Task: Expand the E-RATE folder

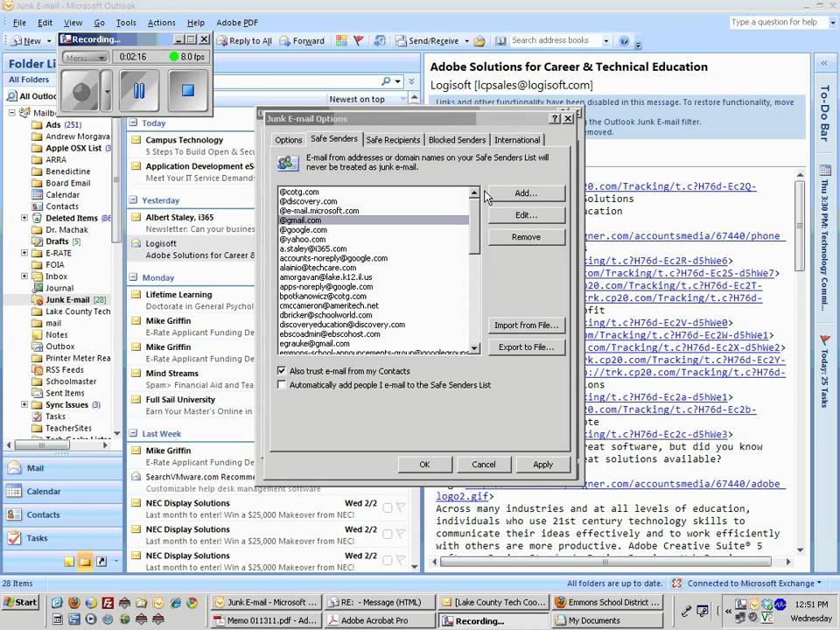Action: (24, 253)
